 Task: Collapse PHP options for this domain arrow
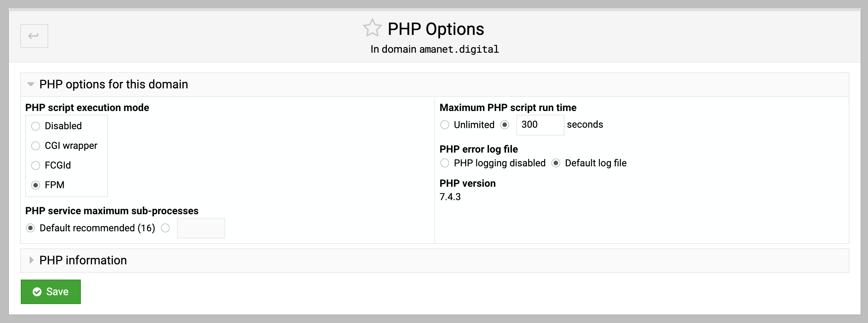tap(31, 84)
